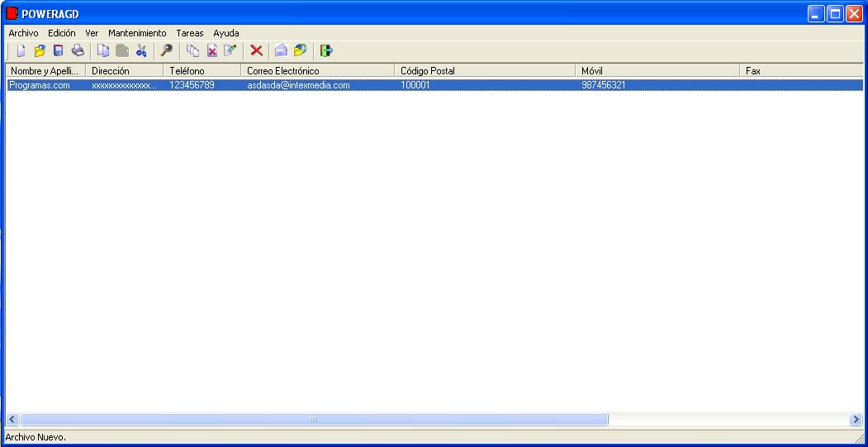The width and height of the screenshot is (868, 447).
Task: Copy selection with the two pages icon
Action: point(103,51)
